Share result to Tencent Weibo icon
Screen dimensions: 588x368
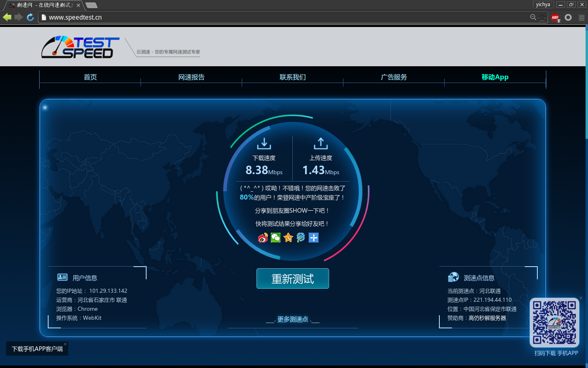point(301,238)
